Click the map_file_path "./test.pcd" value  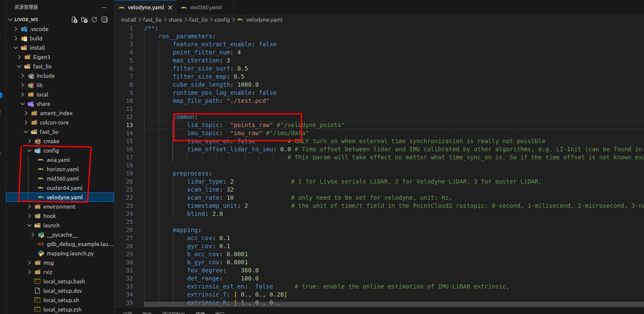pyautogui.click(x=248, y=101)
